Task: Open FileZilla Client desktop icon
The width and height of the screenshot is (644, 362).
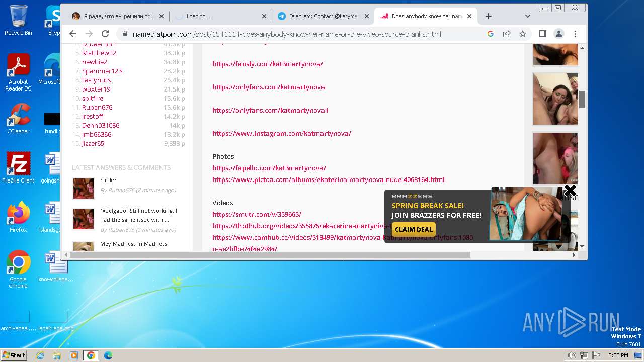Action: [x=18, y=168]
